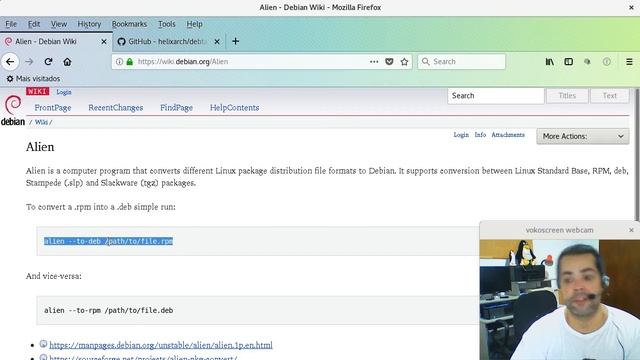Reload the current page
The width and height of the screenshot is (640, 360).
coord(48,62)
